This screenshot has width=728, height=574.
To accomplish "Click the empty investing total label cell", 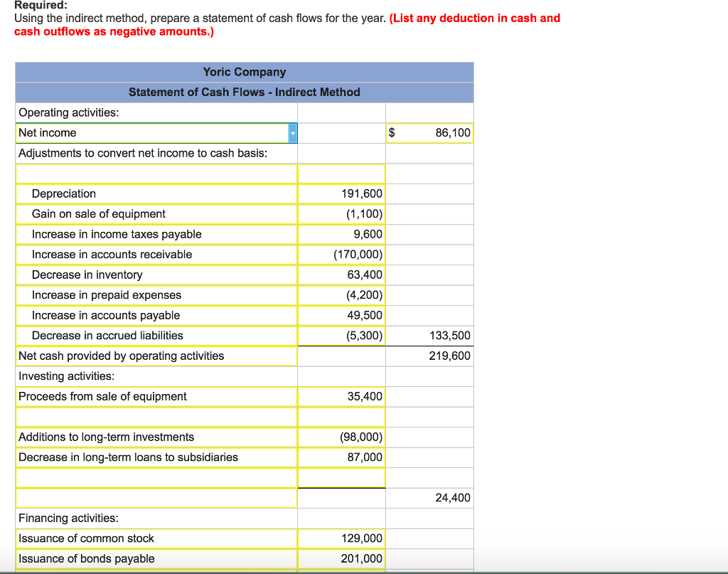I will (x=156, y=499).
